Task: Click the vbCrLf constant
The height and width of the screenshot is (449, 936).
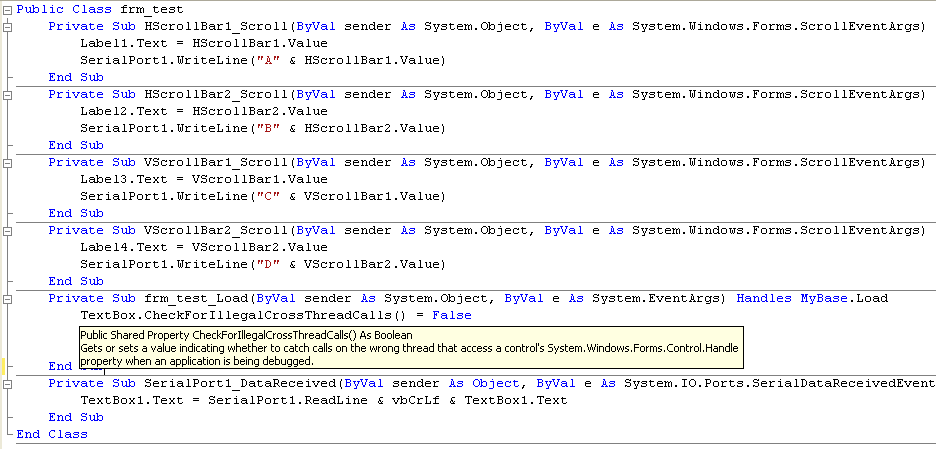Action: point(368,400)
